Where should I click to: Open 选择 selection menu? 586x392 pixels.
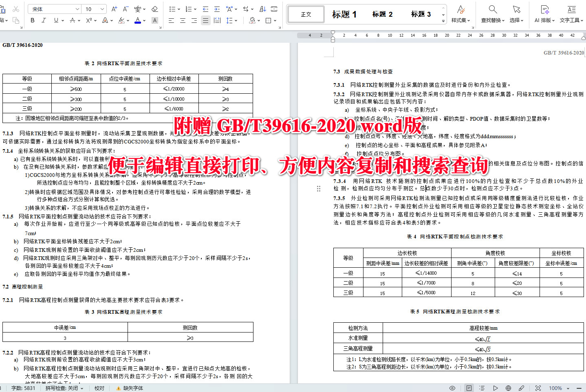[517, 14]
